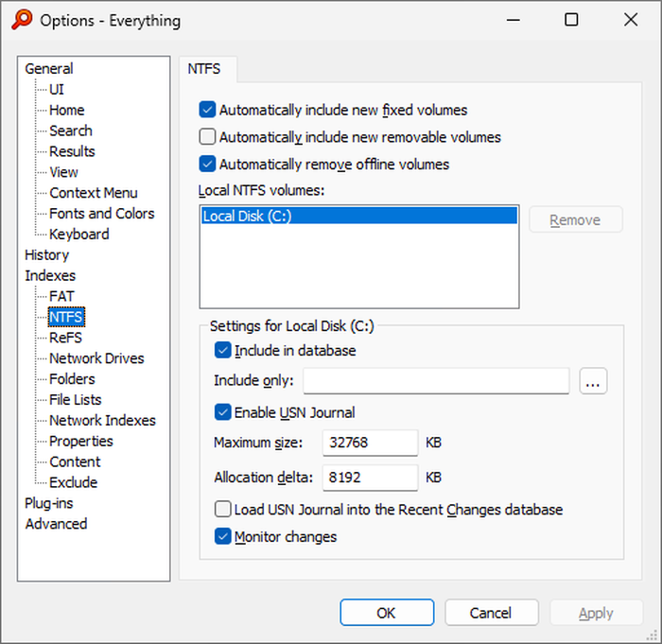Click into the Include only field

(436, 381)
